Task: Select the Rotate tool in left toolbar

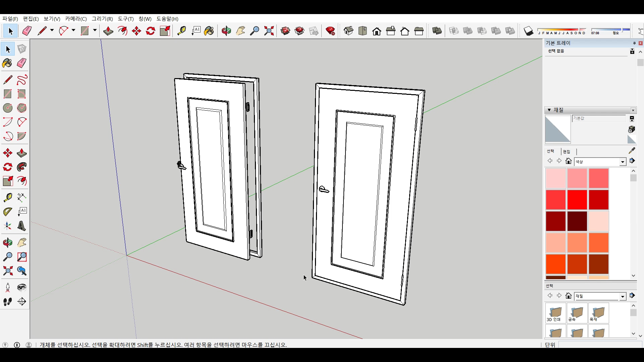Action: (7, 167)
